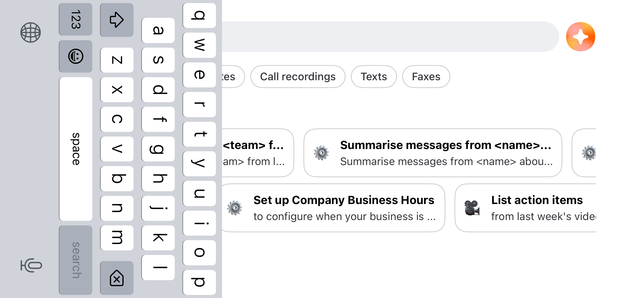Tap the globe keyboard language icon
Screen dimensions: 644x298
pos(31,32)
